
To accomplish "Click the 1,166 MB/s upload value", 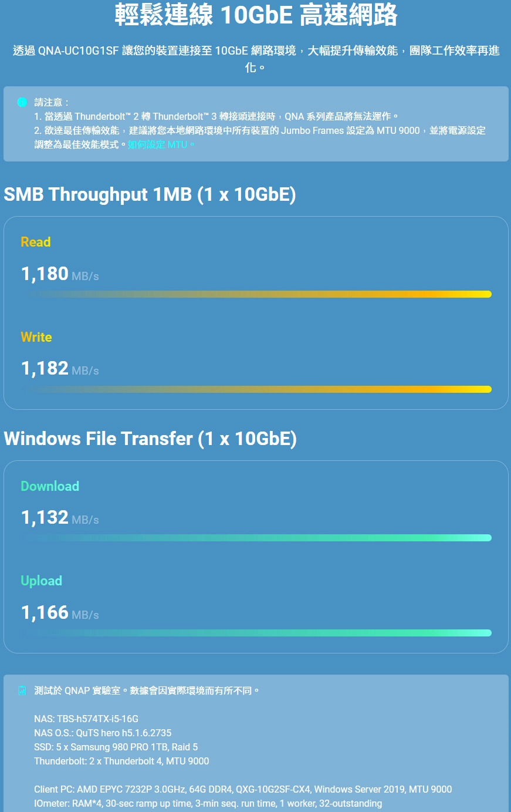I will pos(60,613).
